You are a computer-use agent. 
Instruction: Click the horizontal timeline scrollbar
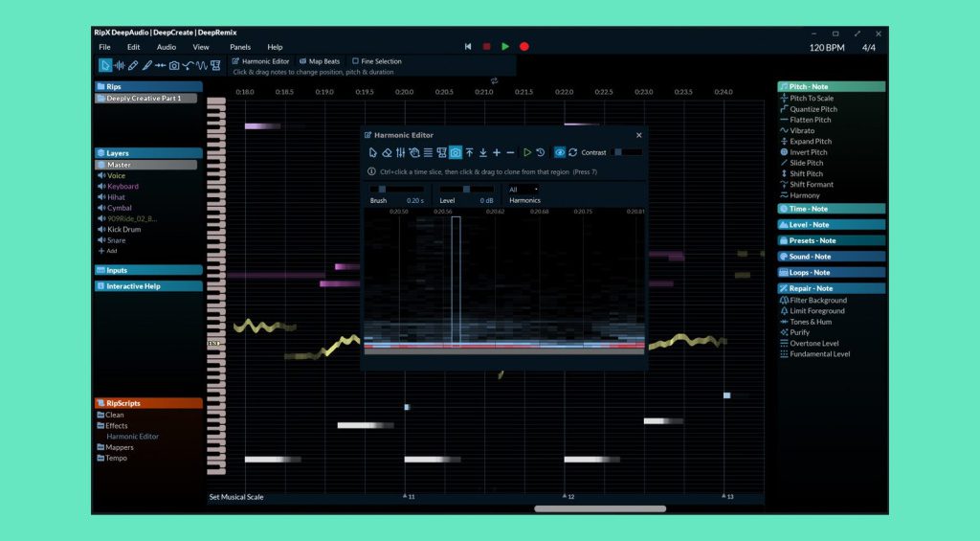click(600, 509)
